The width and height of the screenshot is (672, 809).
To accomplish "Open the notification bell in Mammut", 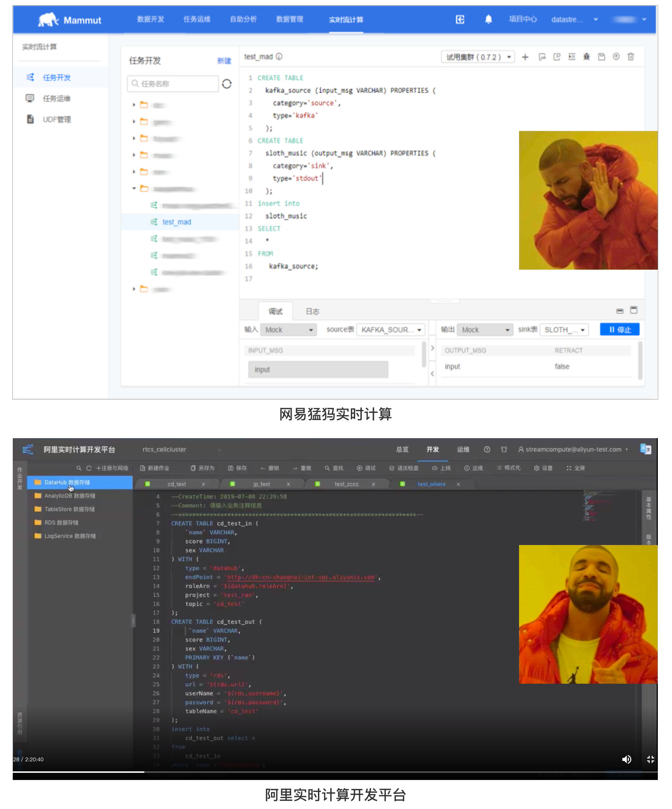I will tap(488, 19).
